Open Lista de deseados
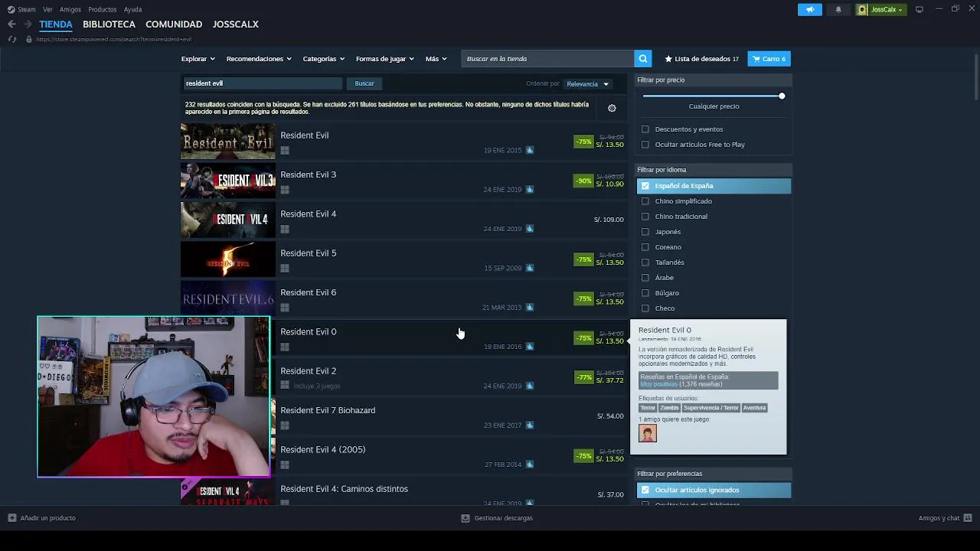Image resolution: width=980 pixels, height=551 pixels. pos(702,59)
